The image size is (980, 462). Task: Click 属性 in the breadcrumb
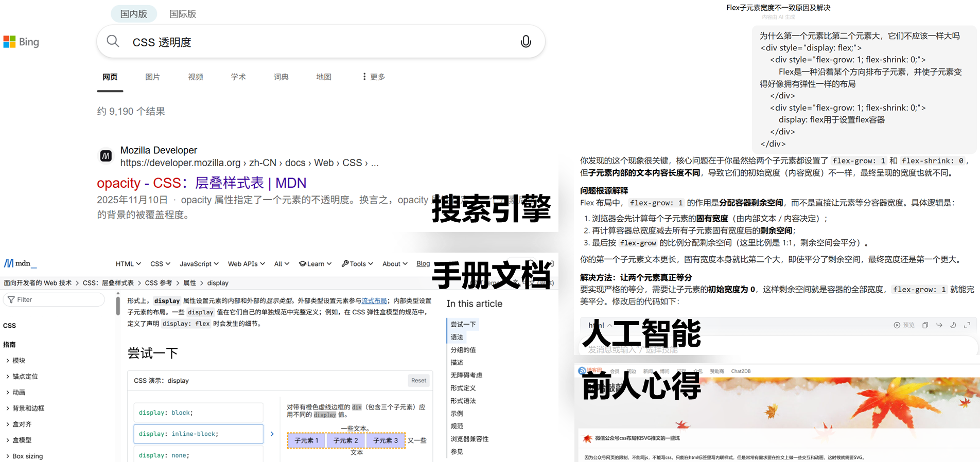[x=190, y=283]
